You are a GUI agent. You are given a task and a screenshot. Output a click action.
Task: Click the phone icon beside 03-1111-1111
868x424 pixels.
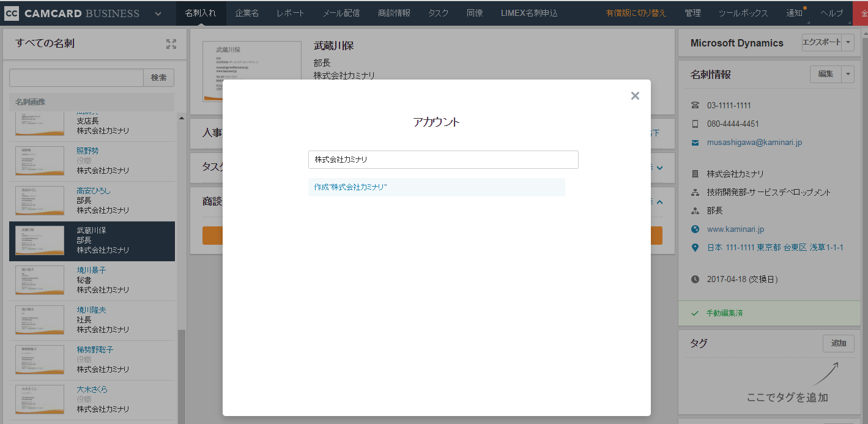point(695,105)
